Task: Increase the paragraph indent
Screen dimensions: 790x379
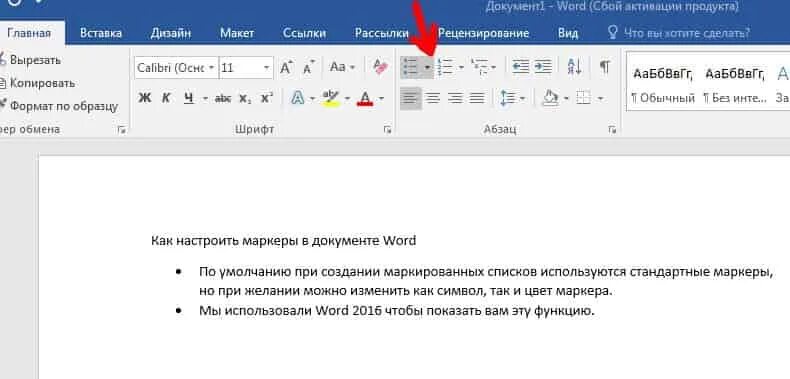Action: click(543, 67)
